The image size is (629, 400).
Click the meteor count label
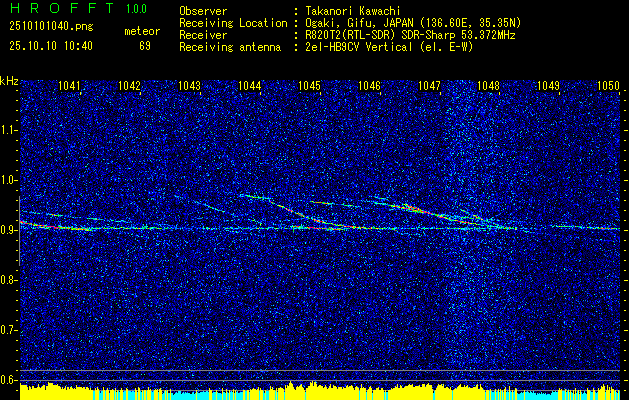(x=142, y=31)
